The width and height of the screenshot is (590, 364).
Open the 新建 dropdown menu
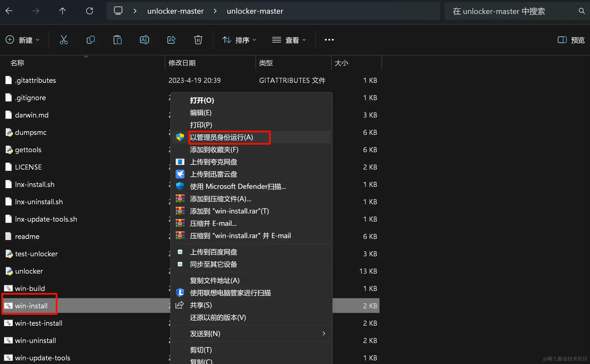pos(22,40)
